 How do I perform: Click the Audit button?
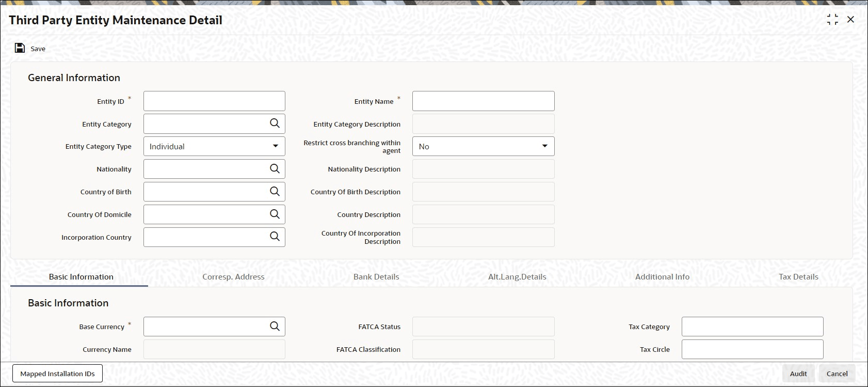(x=798, y=374)
